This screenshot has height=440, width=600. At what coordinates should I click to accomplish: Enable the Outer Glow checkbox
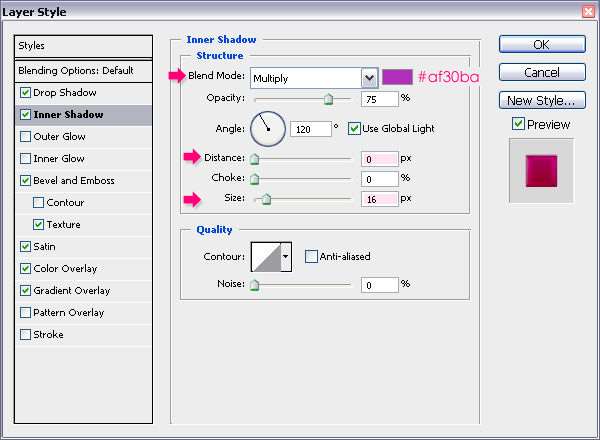point(25,137)
